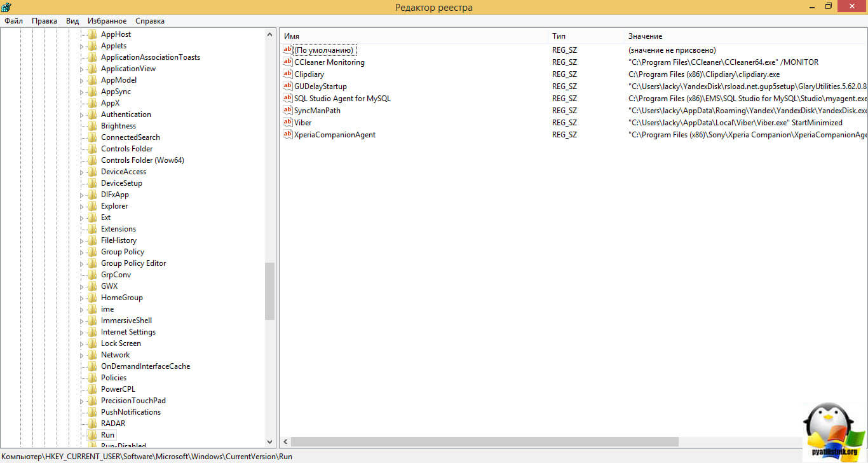Click the Run key folder icon
The image size is (868, 463).
tap(92, 435)
